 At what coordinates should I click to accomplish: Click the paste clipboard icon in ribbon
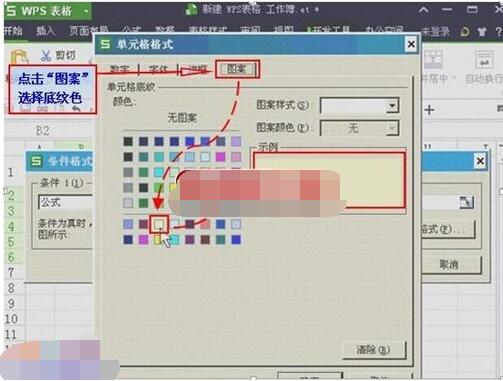(20, 57)
